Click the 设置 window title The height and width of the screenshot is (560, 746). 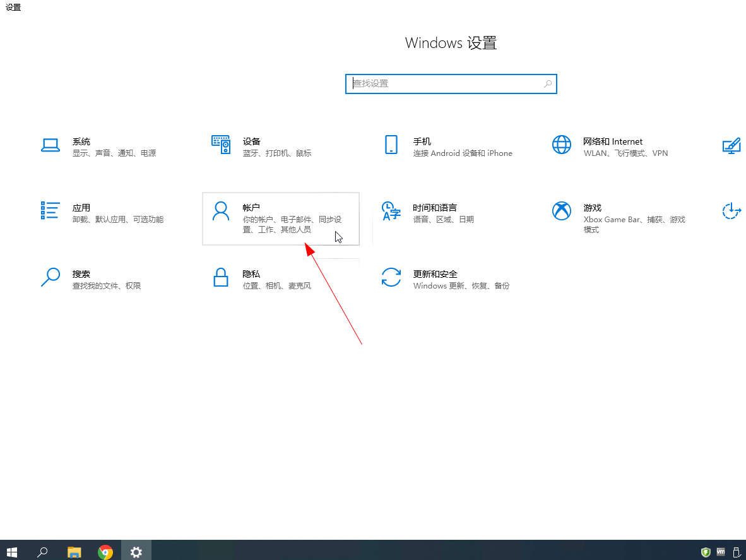(13, 7)
